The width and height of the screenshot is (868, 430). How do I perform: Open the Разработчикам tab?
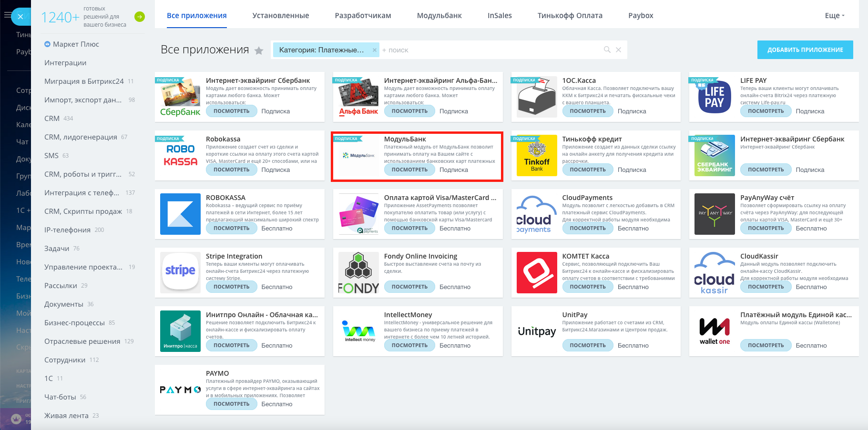[x=363, y=16]
